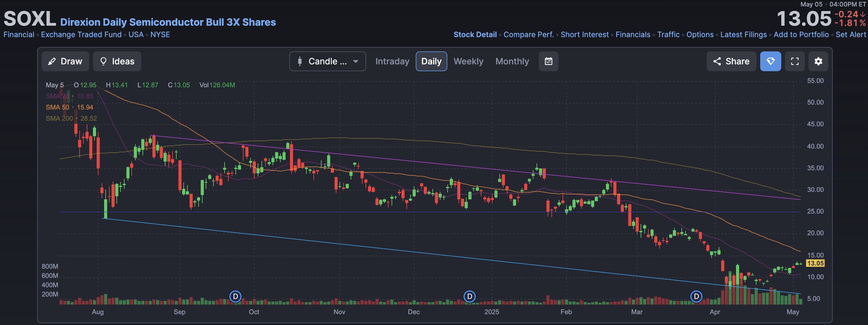The image size is (868, 325).
Task: Click the -1.81% price change value
Action: [850, 23]
